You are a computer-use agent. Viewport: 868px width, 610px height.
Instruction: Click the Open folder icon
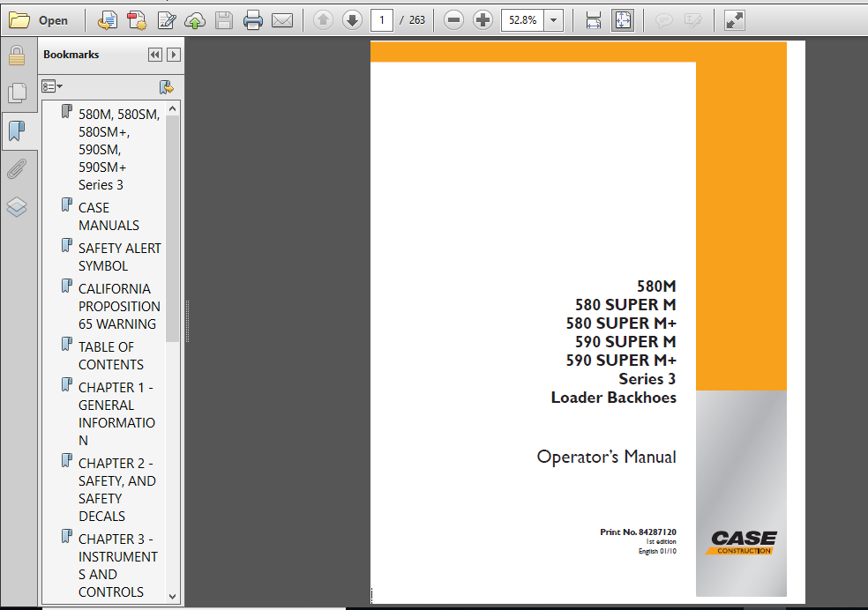19,20
